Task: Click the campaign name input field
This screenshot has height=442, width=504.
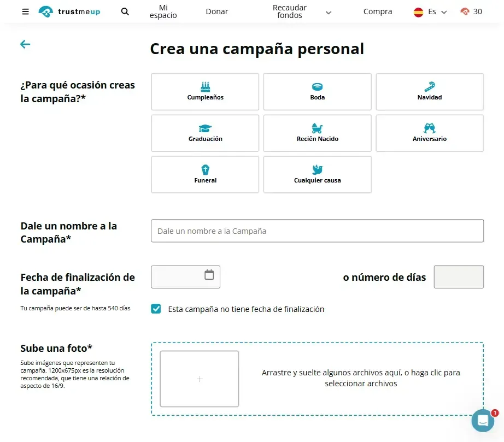Action: click(x=317, y=231)
